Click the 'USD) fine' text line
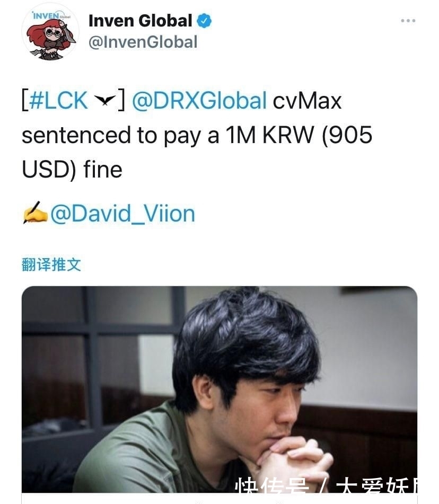Image resolution: width=439 pixels, height=504 pixels. click(72, 170)
